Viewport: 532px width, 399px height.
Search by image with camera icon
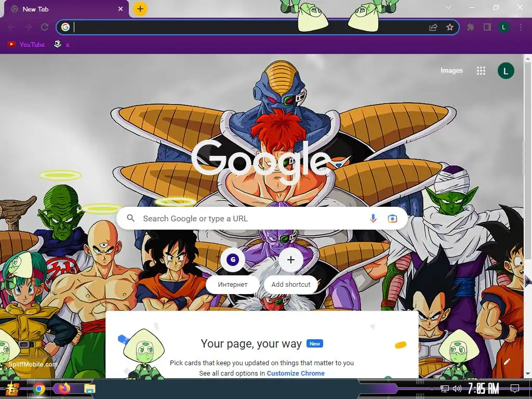pyautogui.click(x=392, y=219)
